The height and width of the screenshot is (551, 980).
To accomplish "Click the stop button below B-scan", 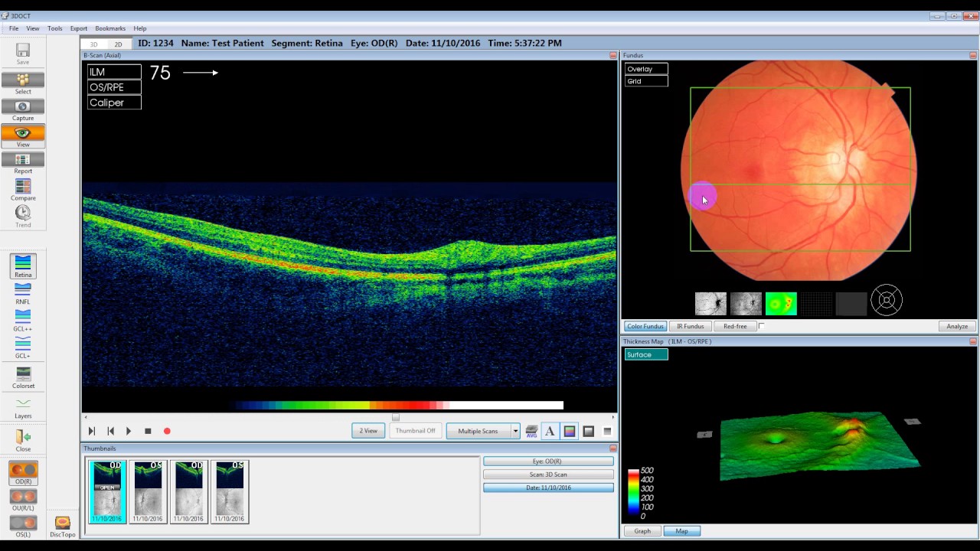I will pyautogui.click(x=148, y=431).
